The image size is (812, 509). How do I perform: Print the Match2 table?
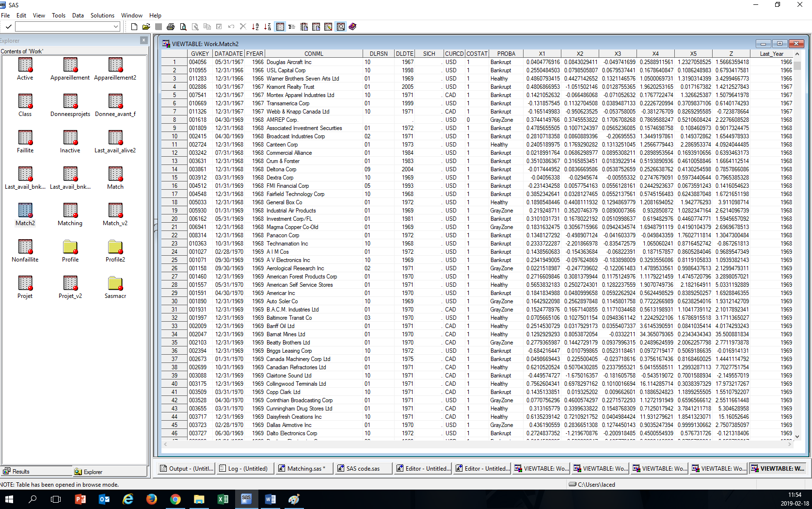[171, 27]
